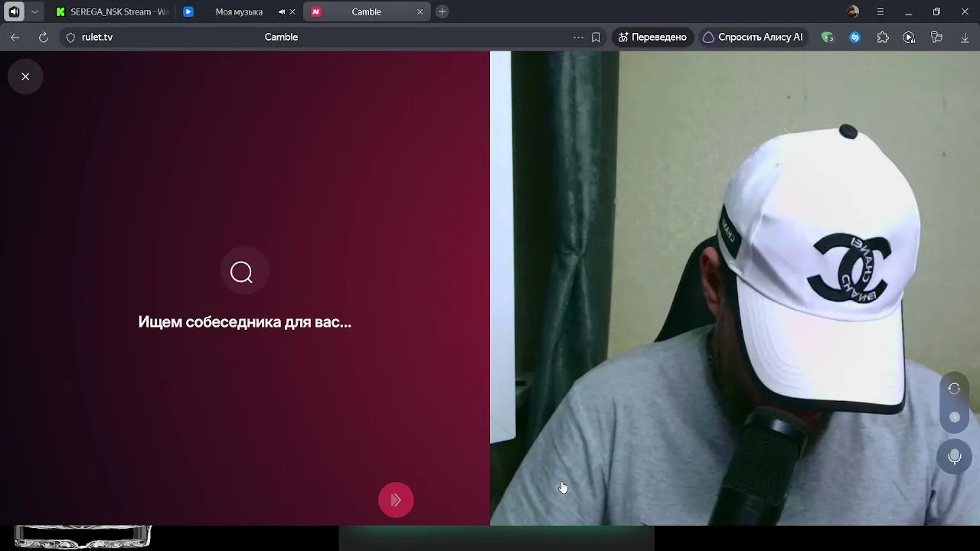Click the speaker icon at the tab bar start
Viewport: 980px width, 551px height.
pyautogui.click(x=14, y=11)
